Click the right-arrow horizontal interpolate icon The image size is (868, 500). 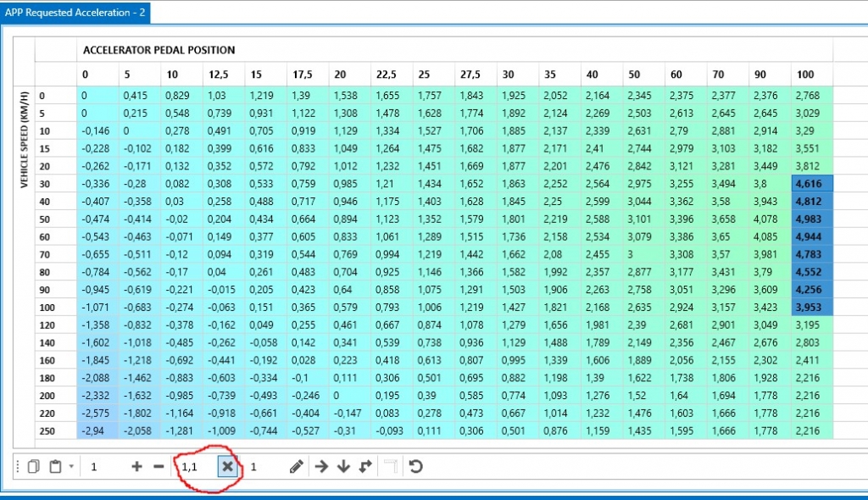coord(321,467)
